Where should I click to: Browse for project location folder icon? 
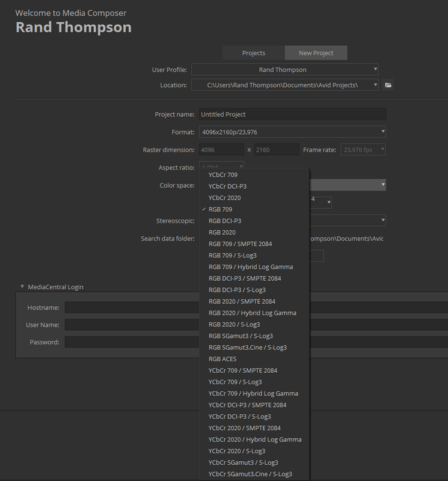click(x=388, y=85)
